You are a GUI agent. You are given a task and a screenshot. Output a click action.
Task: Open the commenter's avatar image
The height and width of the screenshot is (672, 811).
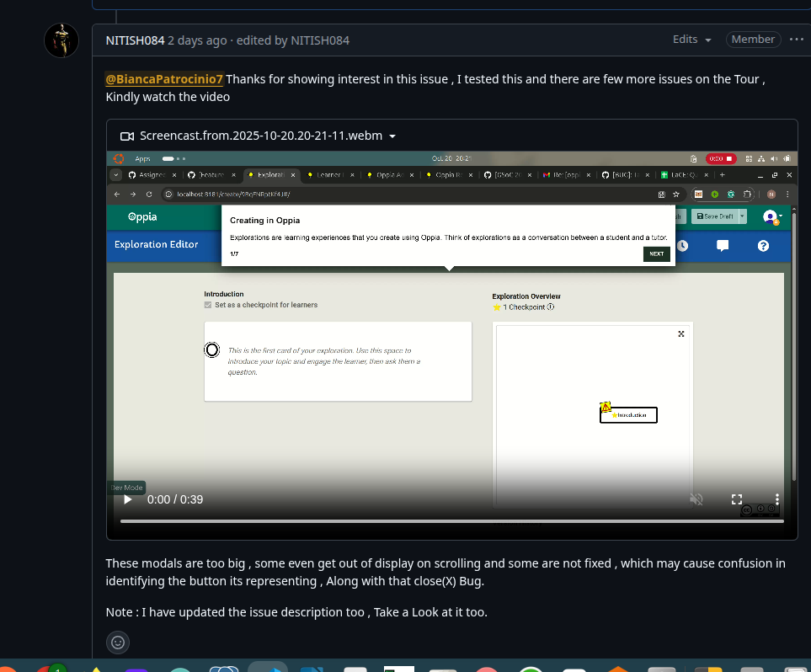[x=61, y=40]
